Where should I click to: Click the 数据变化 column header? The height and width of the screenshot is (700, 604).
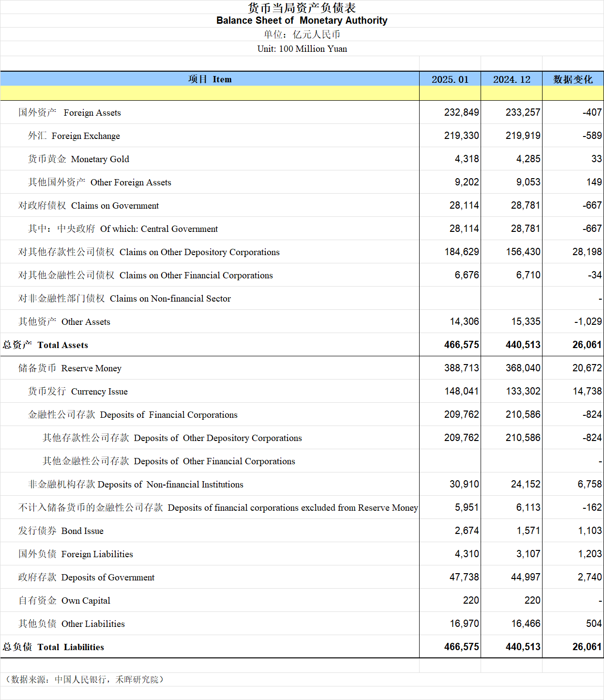coord(573,79)
